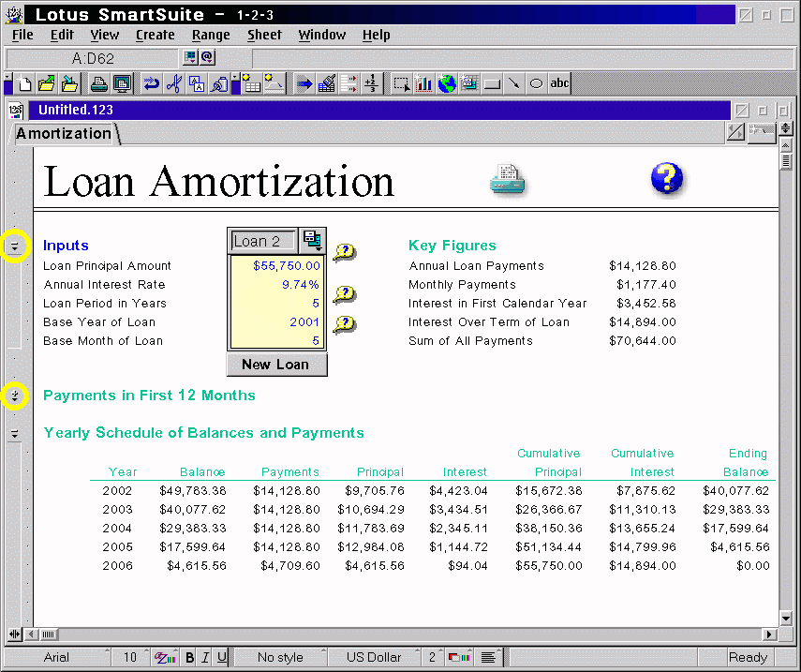The image size is (801, 672).
Task: Click the New Loan button
Action: click(x=276, y=365)
